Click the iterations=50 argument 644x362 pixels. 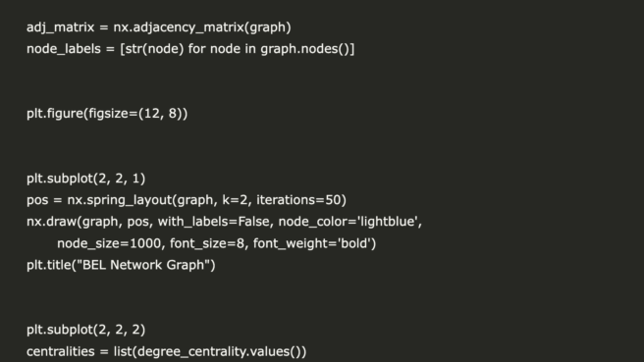pyautogui.click(x=299, y=200)
